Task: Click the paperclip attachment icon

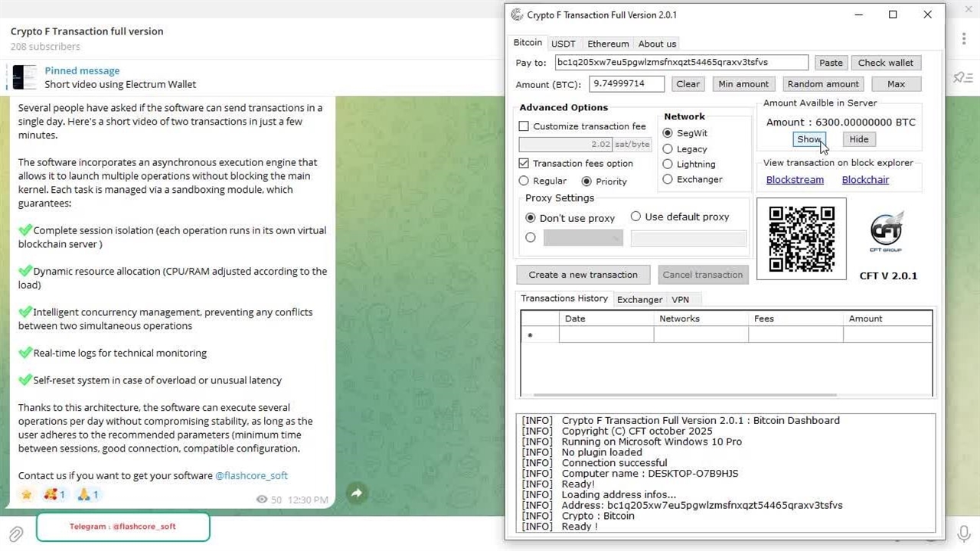Action: (x=15, y=533)
